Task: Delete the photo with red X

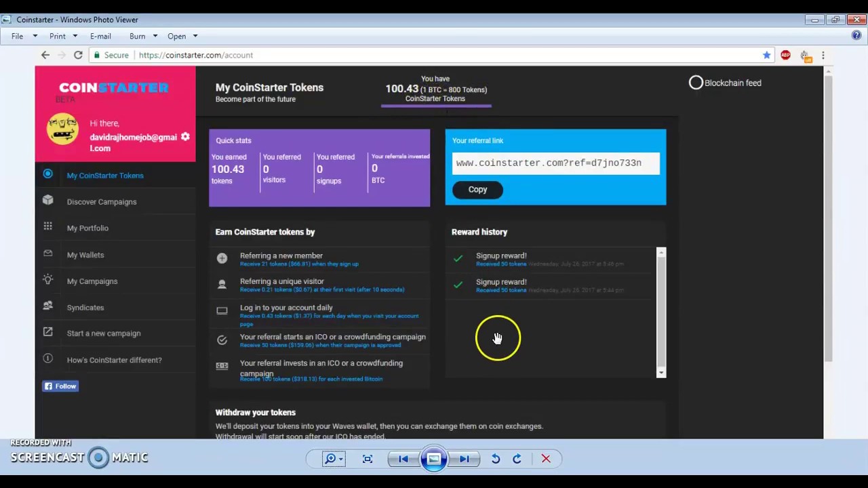Action: click(546, 459)
